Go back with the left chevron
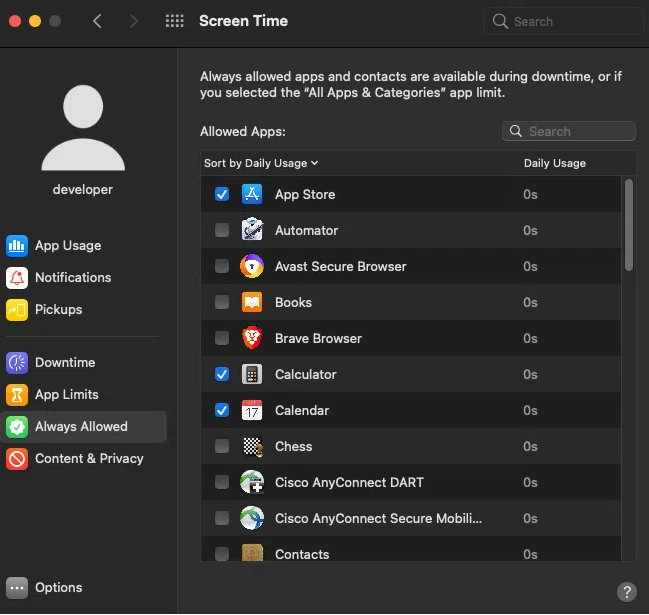Viewport: 649px width, 615px height. pyautogui.click(x=97, y=21)
